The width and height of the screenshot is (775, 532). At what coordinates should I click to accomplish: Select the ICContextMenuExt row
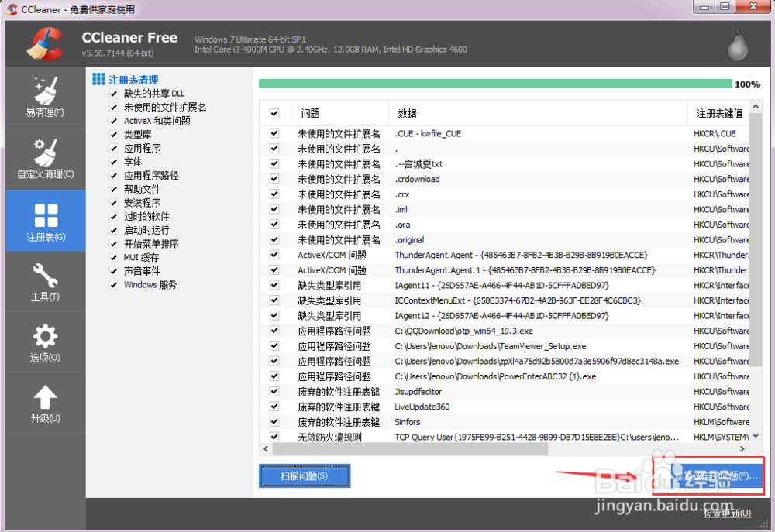(x=505, y=300)
